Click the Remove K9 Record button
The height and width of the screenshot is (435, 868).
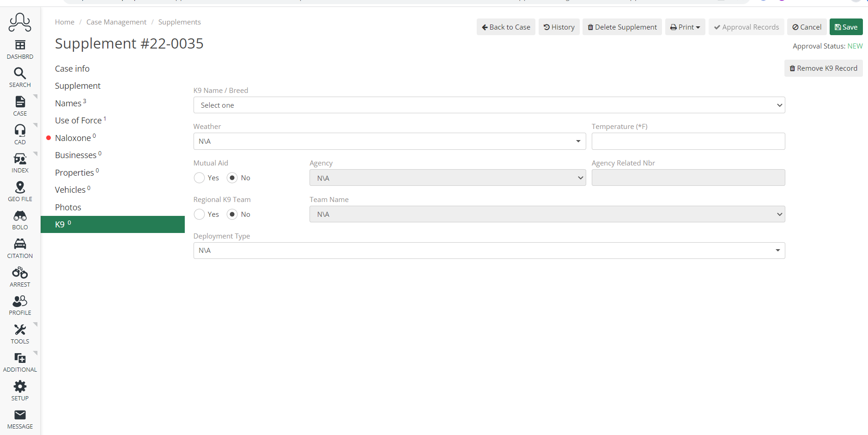(823, 68)
